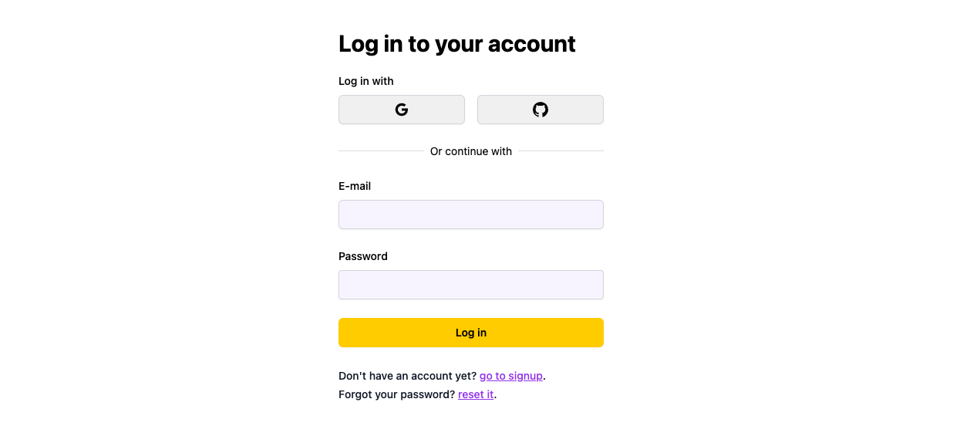Focus the E-mail input field

[x=470, y=215]
